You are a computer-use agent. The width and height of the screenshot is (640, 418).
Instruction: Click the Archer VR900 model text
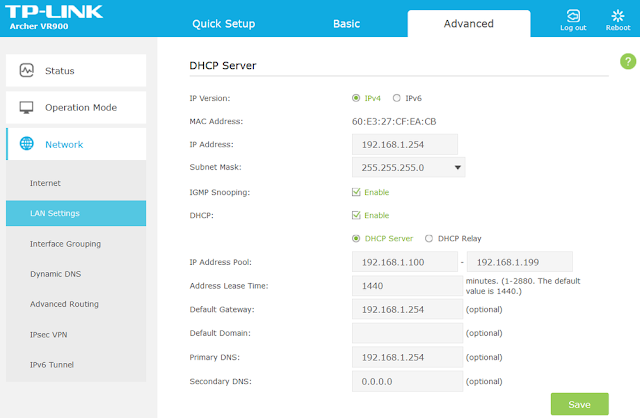coord(39,27)
